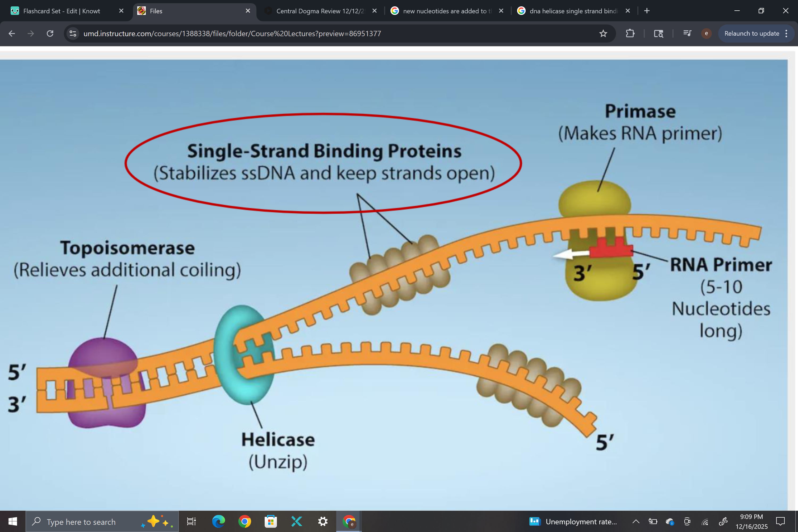Toggle bookmark star for this page
The width and height of the screenshot is (798, 532).
[603, 33]
